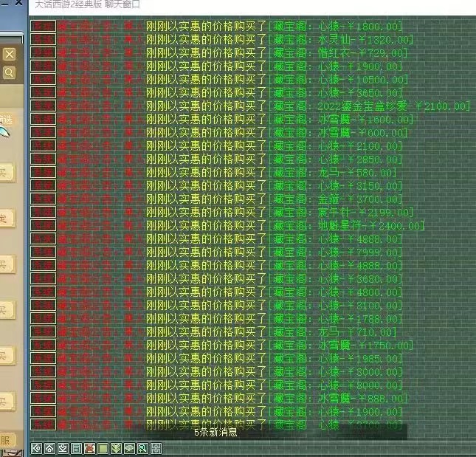
Task: Click the magnifier search icon in chat toolbar
Action: 142,448
